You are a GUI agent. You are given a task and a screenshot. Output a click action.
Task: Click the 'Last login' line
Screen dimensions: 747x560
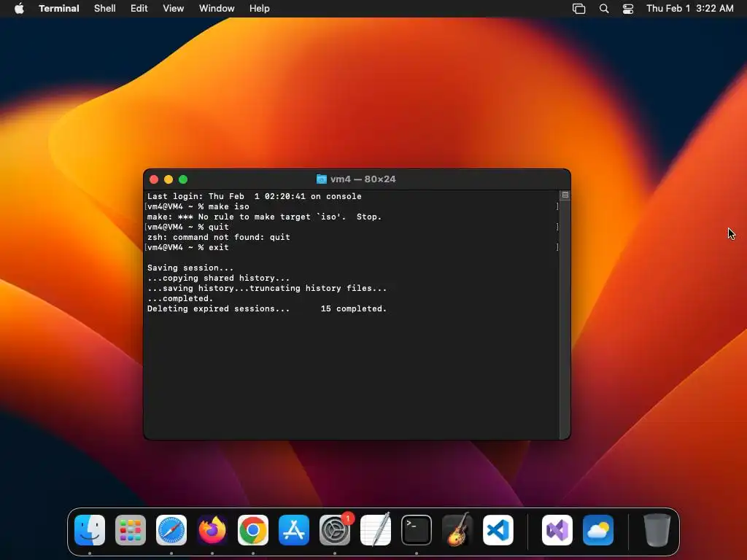(x=255, y=196)
